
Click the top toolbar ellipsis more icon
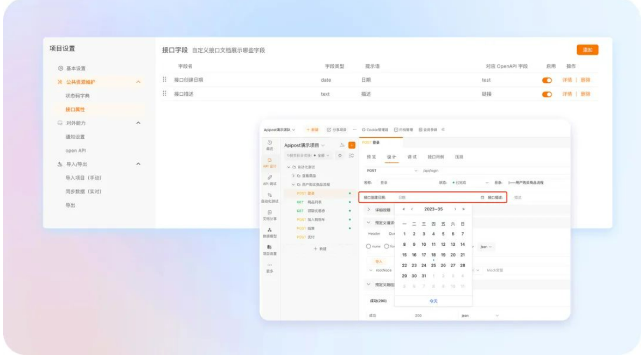pos(355,130)
